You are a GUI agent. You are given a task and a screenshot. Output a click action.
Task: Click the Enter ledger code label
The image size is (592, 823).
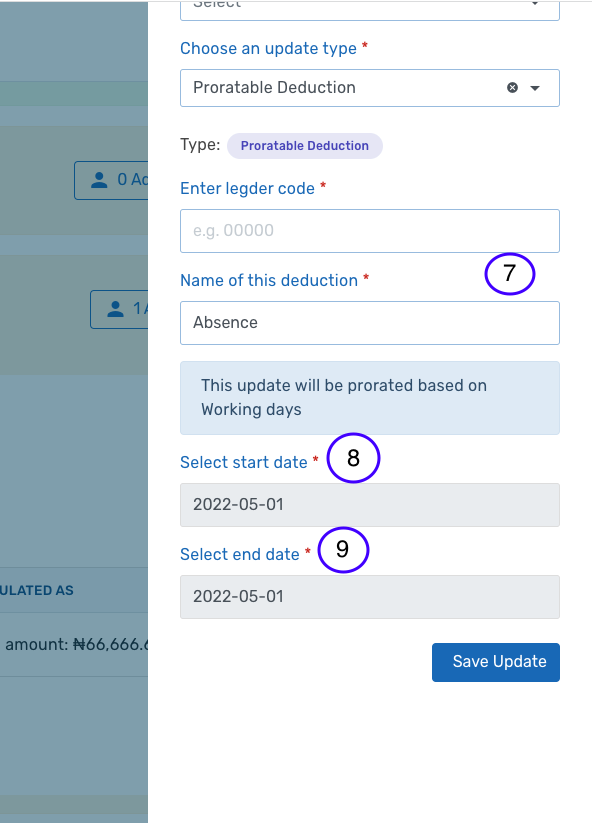pos(246,188)
